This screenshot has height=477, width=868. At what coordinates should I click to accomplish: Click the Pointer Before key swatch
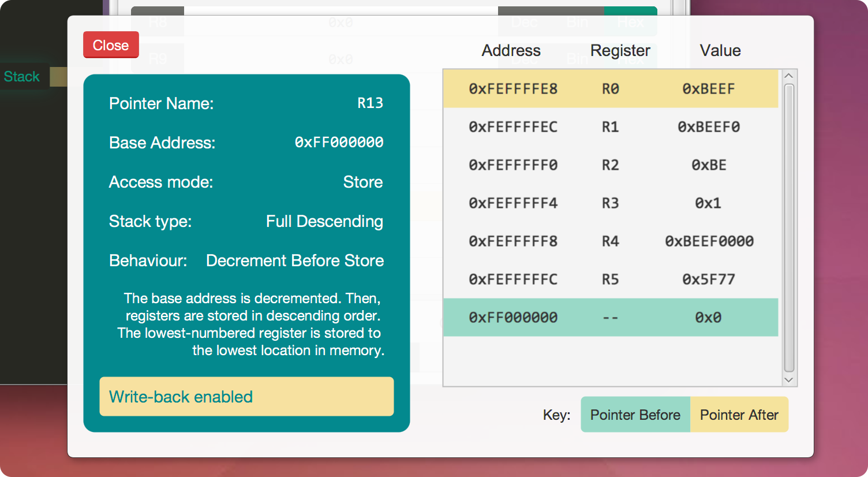click(x=635, y=415)
